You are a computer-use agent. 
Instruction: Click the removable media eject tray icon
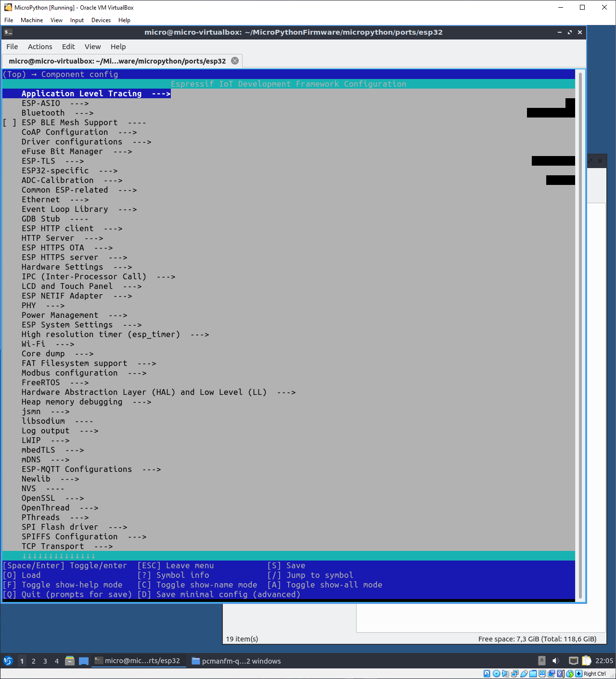[x=542, y=661]
